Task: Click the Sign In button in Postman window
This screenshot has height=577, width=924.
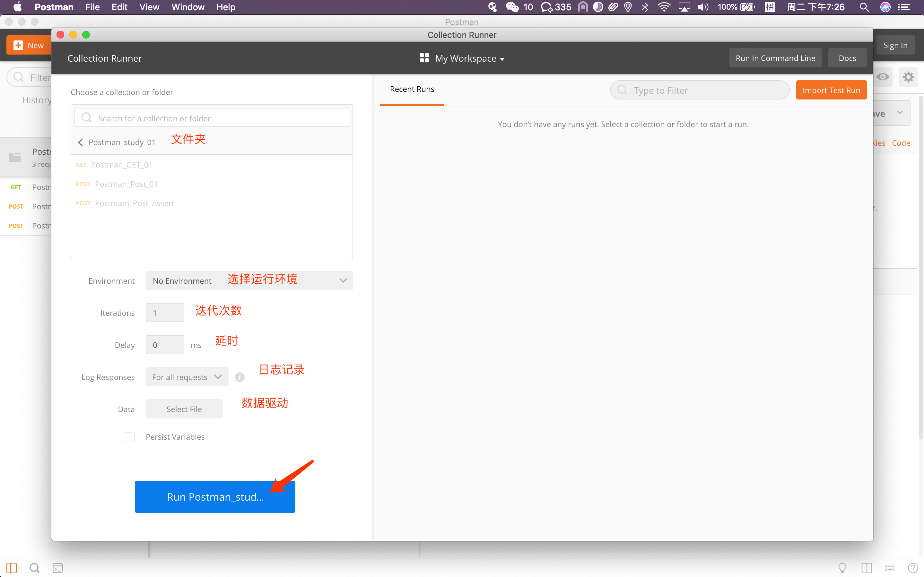Action: point(895,45)
